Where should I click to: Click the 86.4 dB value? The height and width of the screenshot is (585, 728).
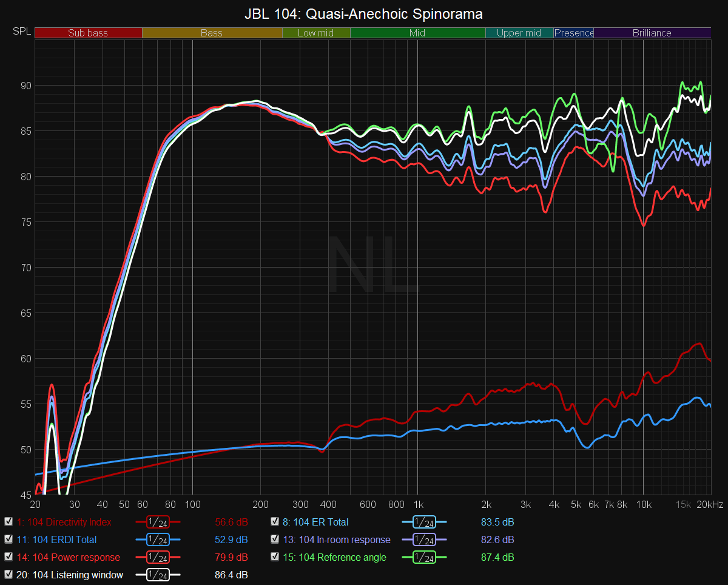pyautogui.click(x=231, y=575)
